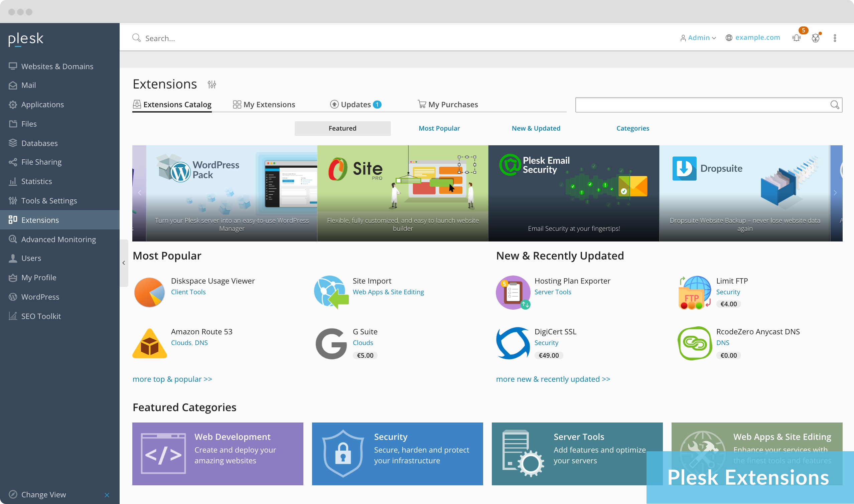Close the Change View option
The image size is (854, 504).
(x=107, y=495)
